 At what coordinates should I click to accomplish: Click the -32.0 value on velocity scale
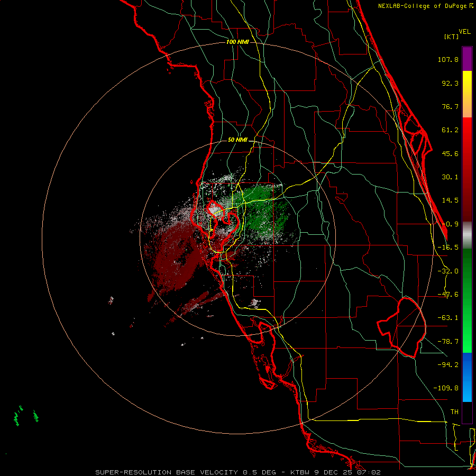tap(448, 271)
